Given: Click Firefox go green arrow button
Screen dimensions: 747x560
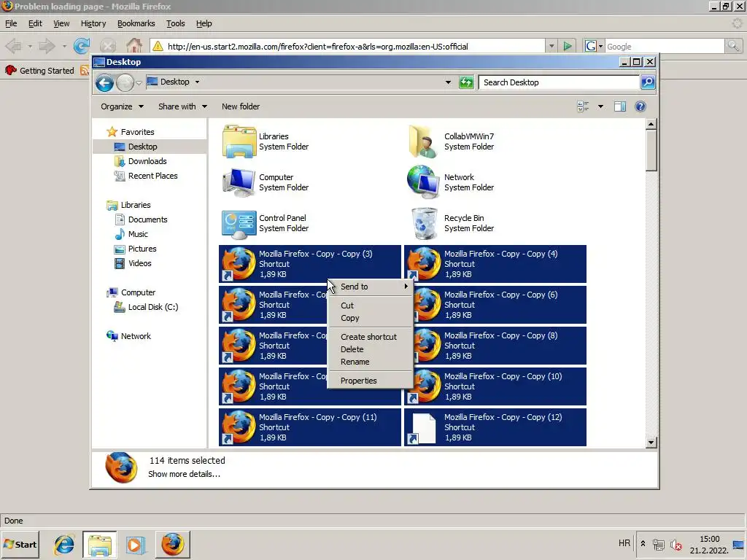Looking at the screenshot, I should (x=567, y=46).
